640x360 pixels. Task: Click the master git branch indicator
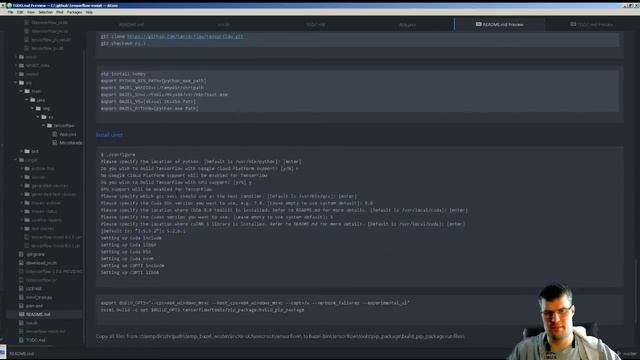[629, 353]
